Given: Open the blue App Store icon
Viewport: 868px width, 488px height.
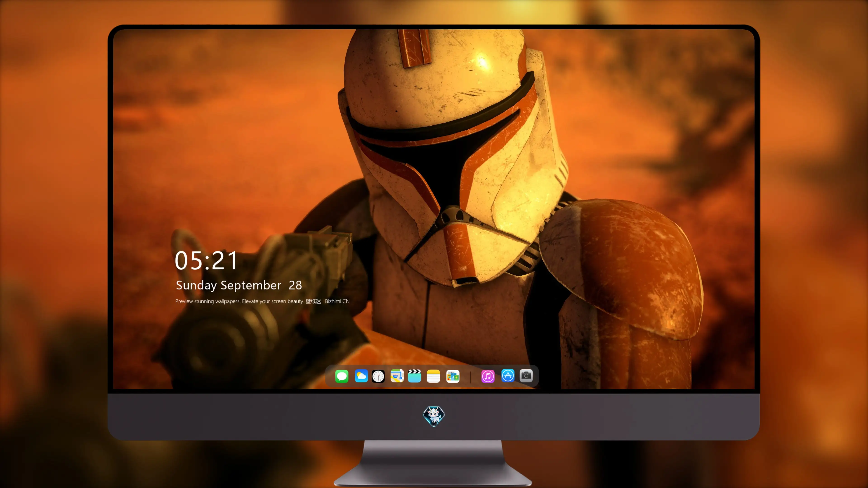Looking at the screenshot, I should coord(508,375).
